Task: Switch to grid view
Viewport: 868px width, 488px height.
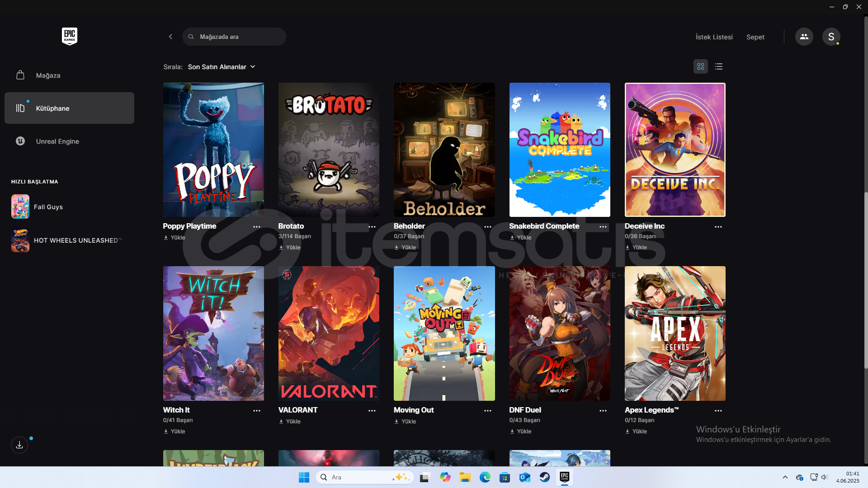Action: coord(700,66)
